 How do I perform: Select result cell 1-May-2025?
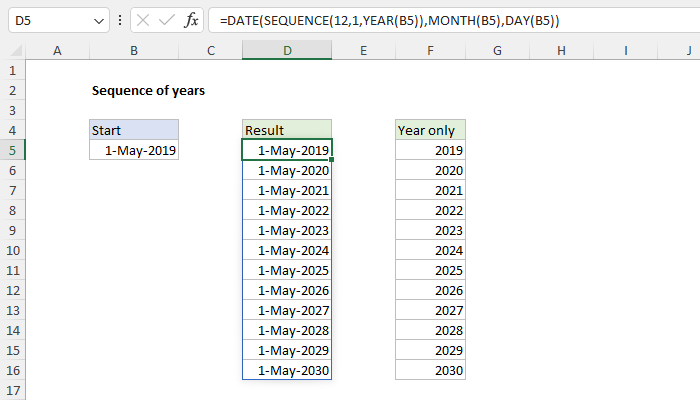tap(287, 270)
